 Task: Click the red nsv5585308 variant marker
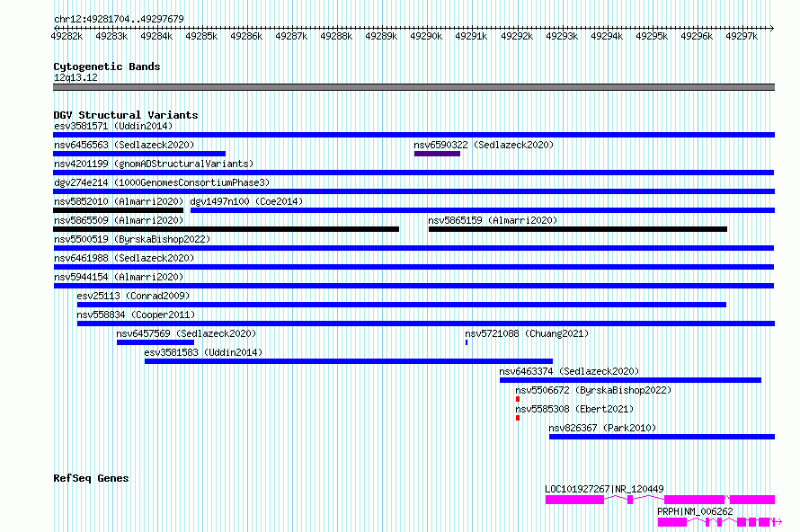(x=518, y=418)
